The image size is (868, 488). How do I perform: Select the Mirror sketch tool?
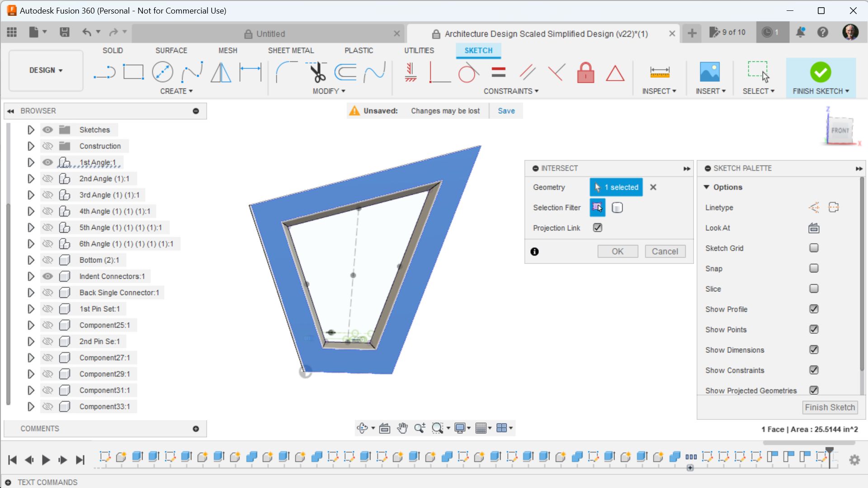click(x=221, y=72)
